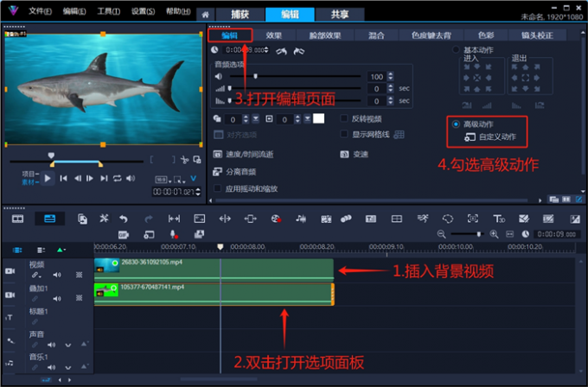The height and width of the screenshot is (387, 588).
Task: Open the customize toolbar tools icon
Action: (x=104, y=219)
